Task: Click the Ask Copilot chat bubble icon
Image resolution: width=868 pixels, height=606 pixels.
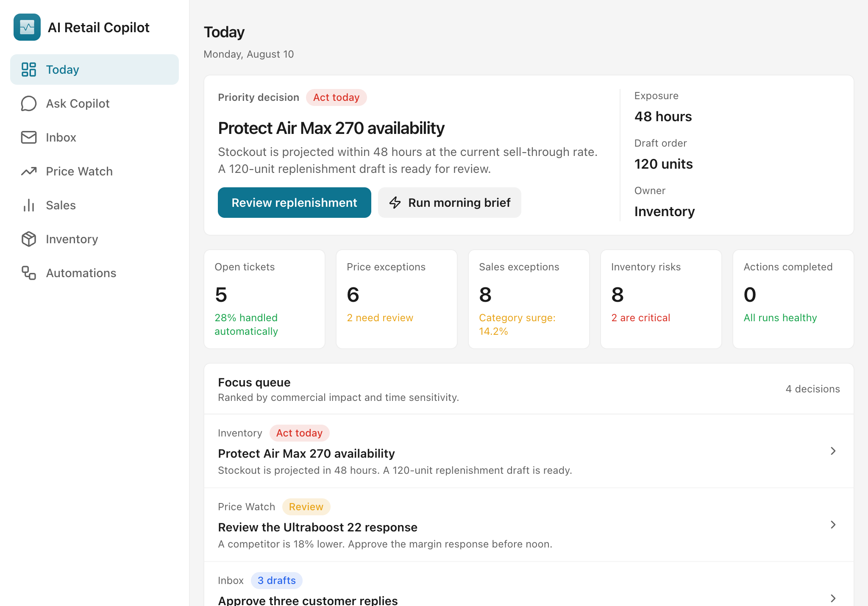Action: (x=29, y=103)
